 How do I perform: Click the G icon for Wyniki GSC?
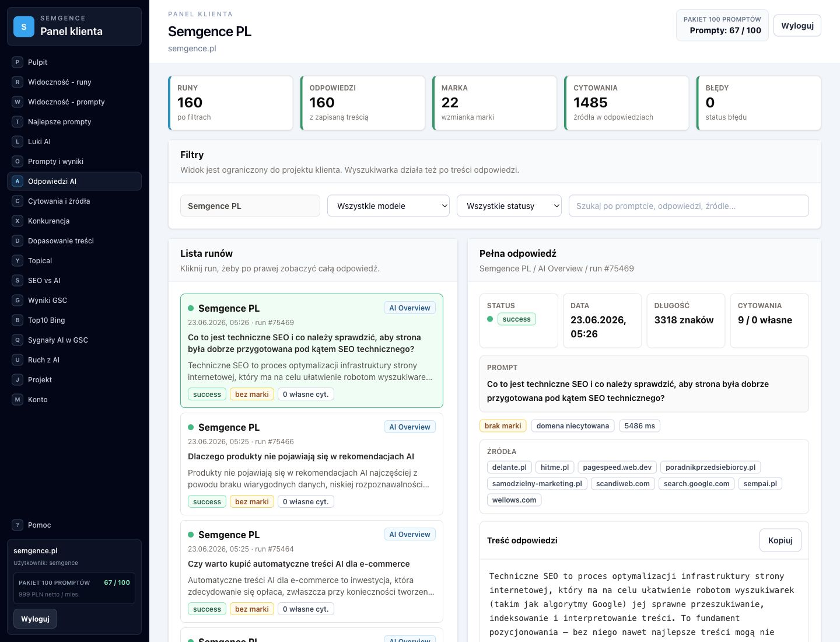point(17,301)
